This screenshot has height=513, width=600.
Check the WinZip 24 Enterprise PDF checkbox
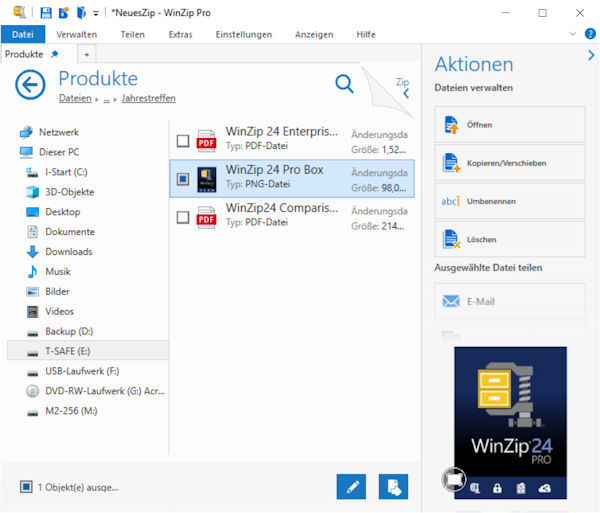(x=183, y=141)
